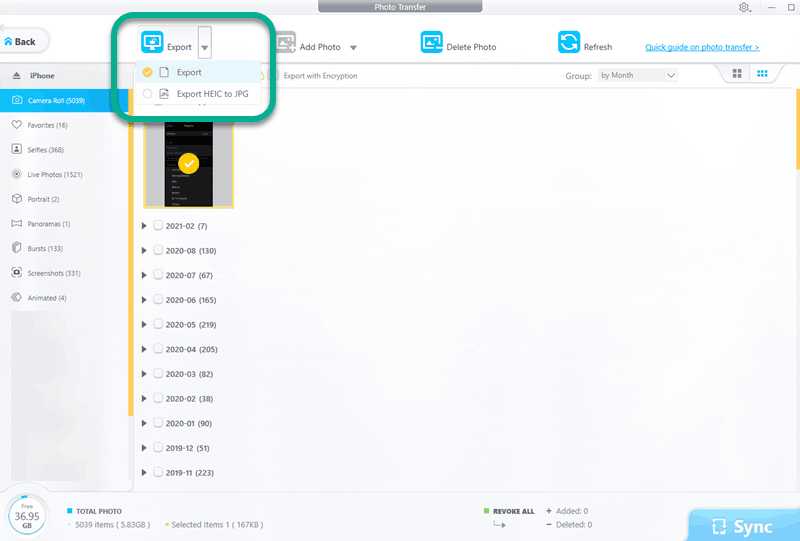Click the revoke arrow icon
Image resolution: width=800 pixels, height=541 pixels.
[x=499, y=524]
